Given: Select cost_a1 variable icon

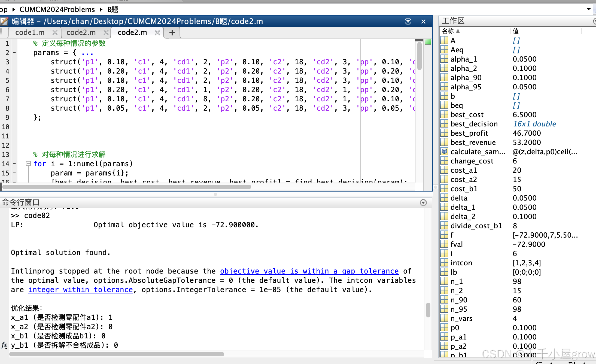Looking at the screenshot, I should [x=444, y=170].
